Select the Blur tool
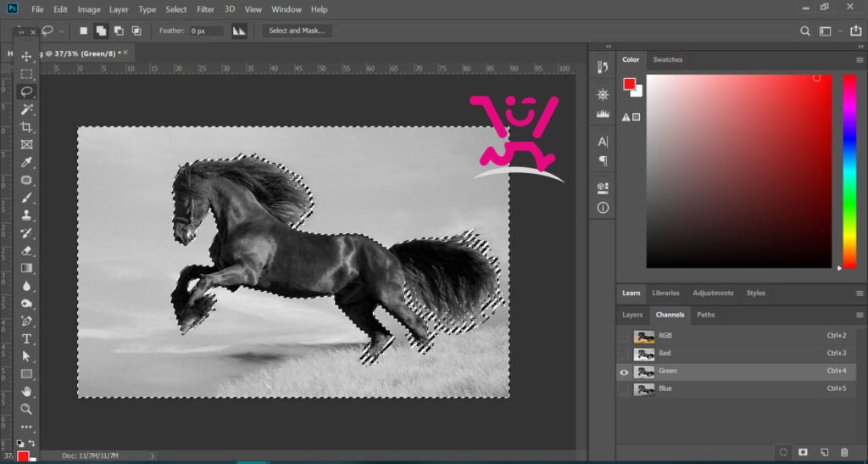Screen dimensions: 868x464 click(x=26, y=286)
